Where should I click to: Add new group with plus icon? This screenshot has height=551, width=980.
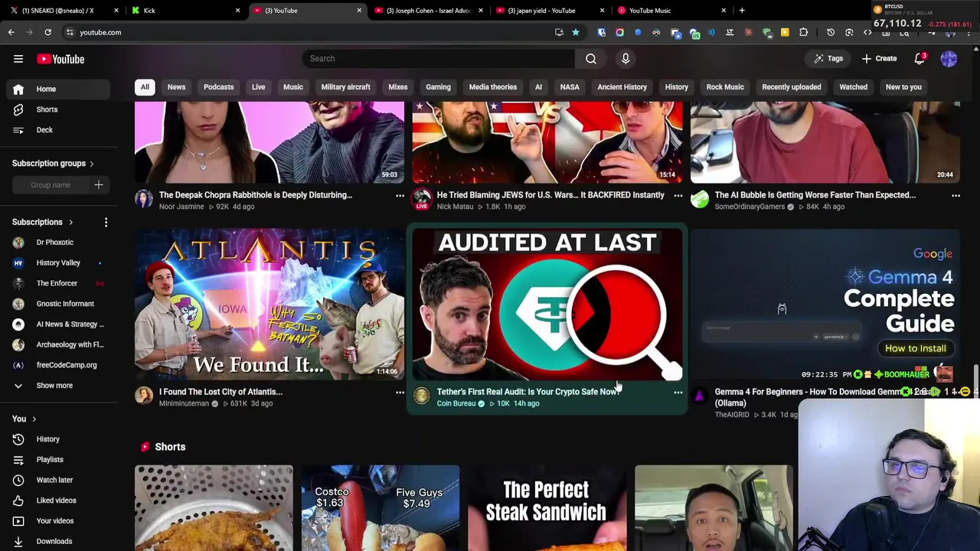98,184
